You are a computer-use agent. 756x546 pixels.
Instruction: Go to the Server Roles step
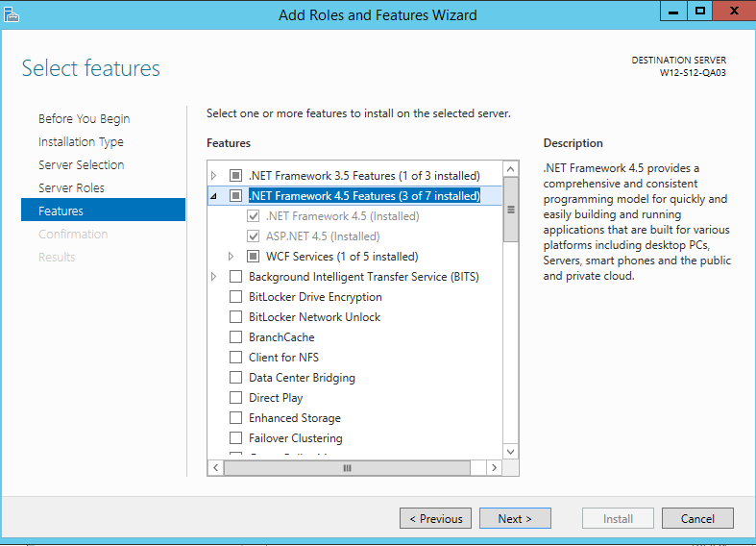[x=71, y=188]
